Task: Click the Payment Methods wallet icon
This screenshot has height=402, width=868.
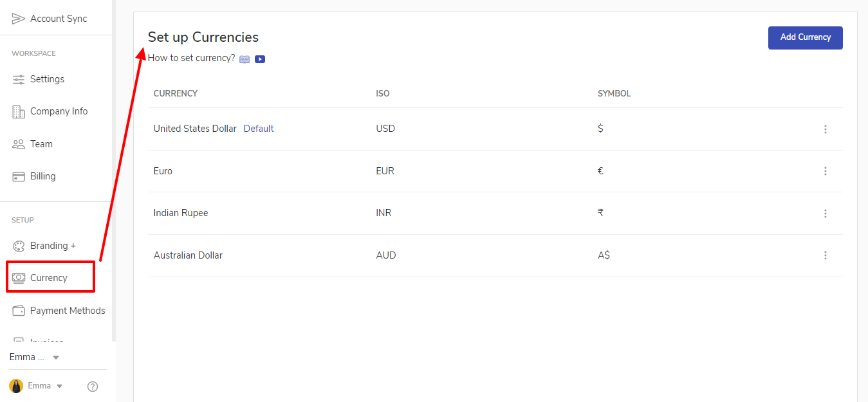Action: click(x=19, y=311)
